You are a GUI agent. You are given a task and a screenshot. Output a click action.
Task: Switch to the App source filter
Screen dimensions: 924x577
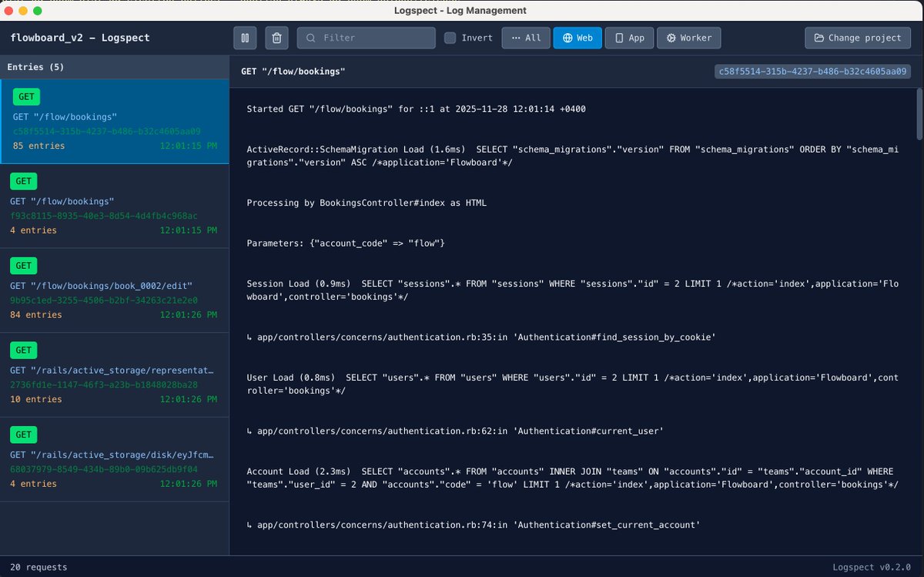pos(629,38)
